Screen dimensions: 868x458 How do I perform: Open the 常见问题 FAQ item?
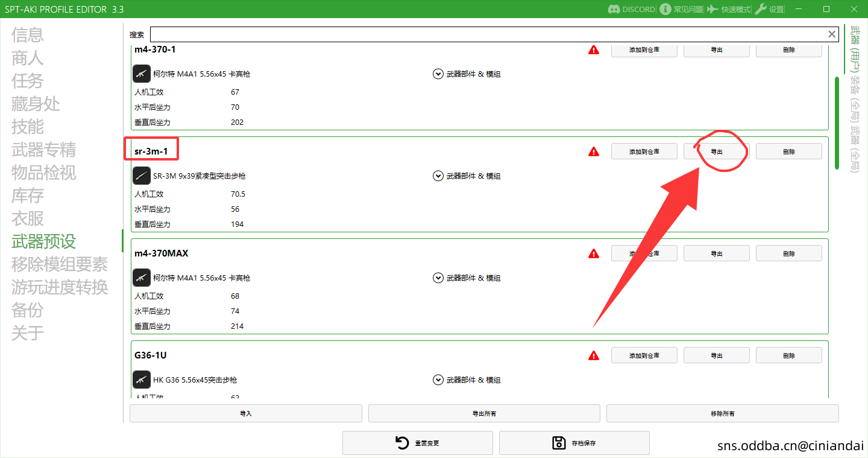tap(682, 9)
